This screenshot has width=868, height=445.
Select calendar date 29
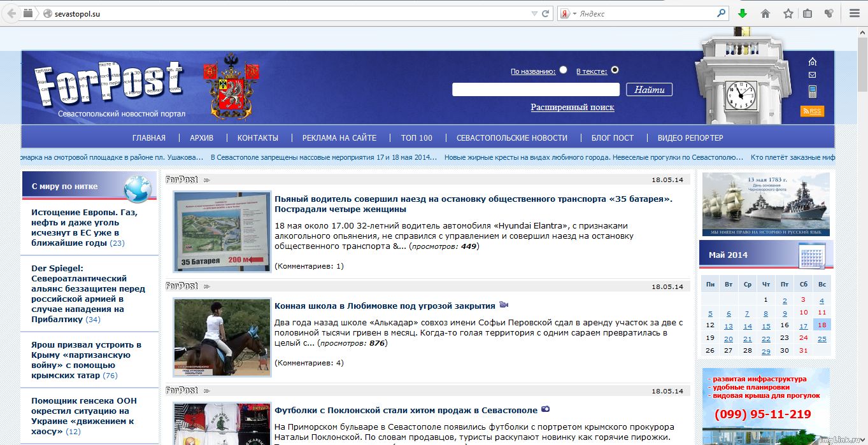(765, 351)
